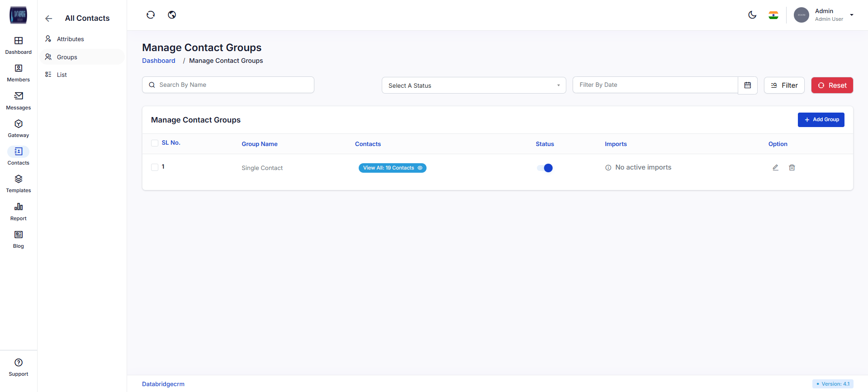Open language selector with India flag
Image resolution: width=868 pixels, height=392 pixels.
pos(773,15)
